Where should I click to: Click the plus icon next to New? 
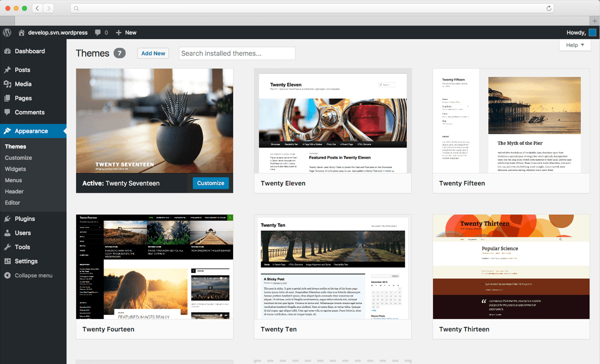tap(118, 32)
